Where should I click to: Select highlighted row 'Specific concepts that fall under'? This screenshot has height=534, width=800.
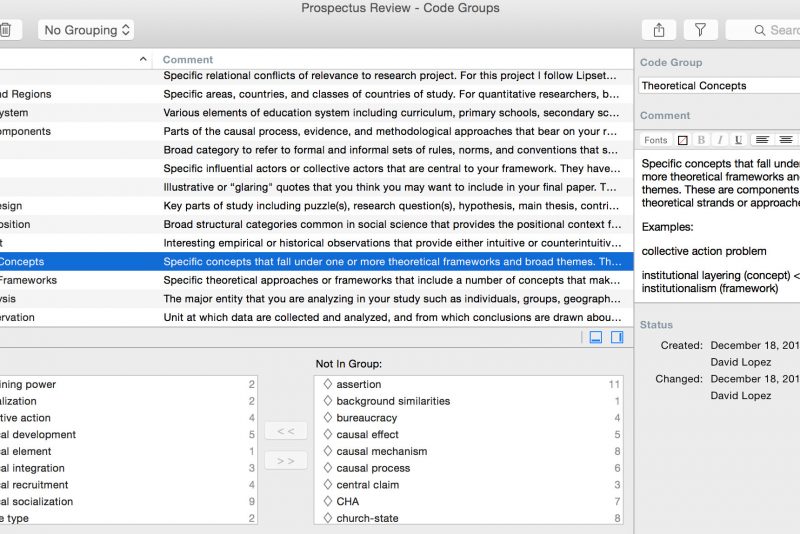316,262
